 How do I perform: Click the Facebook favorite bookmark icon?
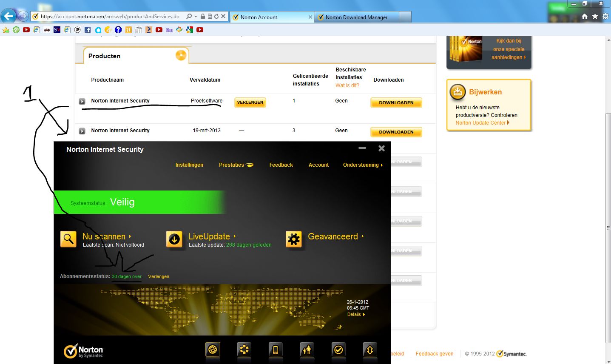tap(88, 30)
